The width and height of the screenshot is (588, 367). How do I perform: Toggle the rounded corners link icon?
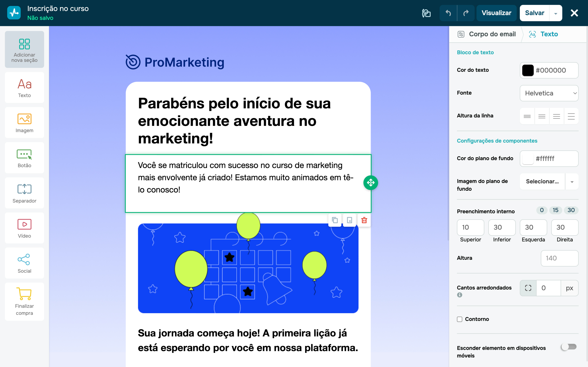tap(528, 288)
